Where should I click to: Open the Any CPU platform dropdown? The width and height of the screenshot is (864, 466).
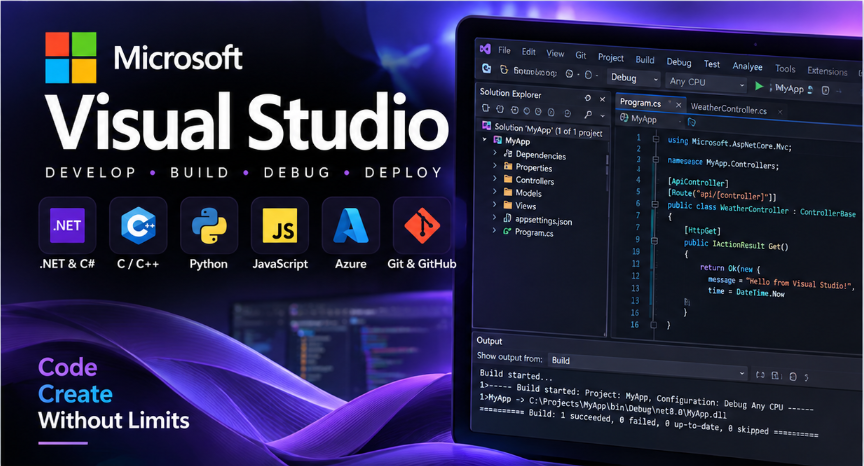[706, 82]
